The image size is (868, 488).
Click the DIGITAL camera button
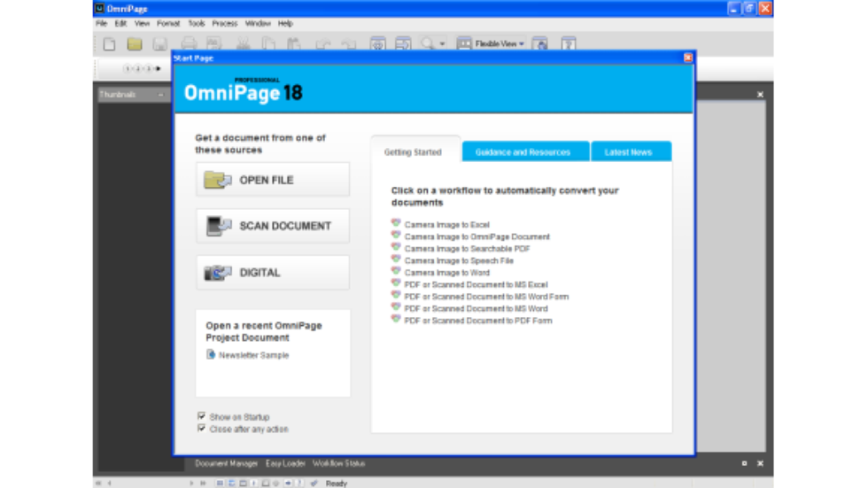[273, 272]
